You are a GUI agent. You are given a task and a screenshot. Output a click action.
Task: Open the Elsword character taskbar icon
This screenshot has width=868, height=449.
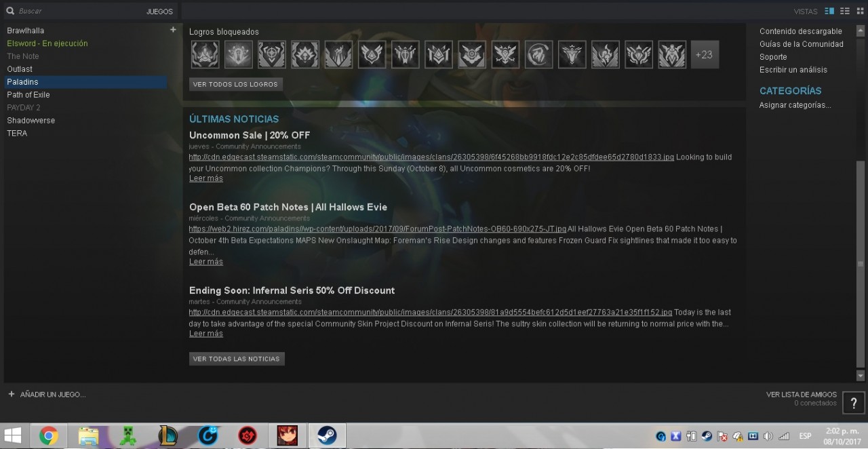click(x=287, y=435)
